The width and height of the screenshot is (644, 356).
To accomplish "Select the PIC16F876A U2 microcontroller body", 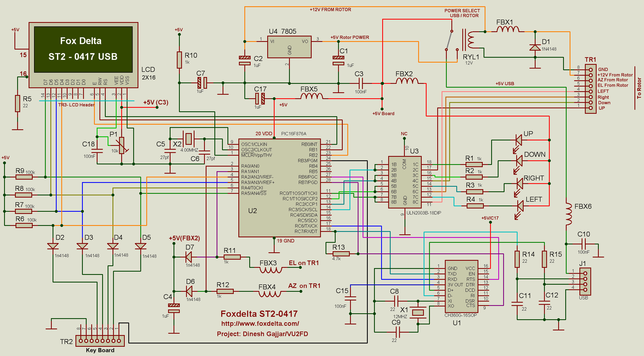I will pyautogui.click(x=279, y=188).
